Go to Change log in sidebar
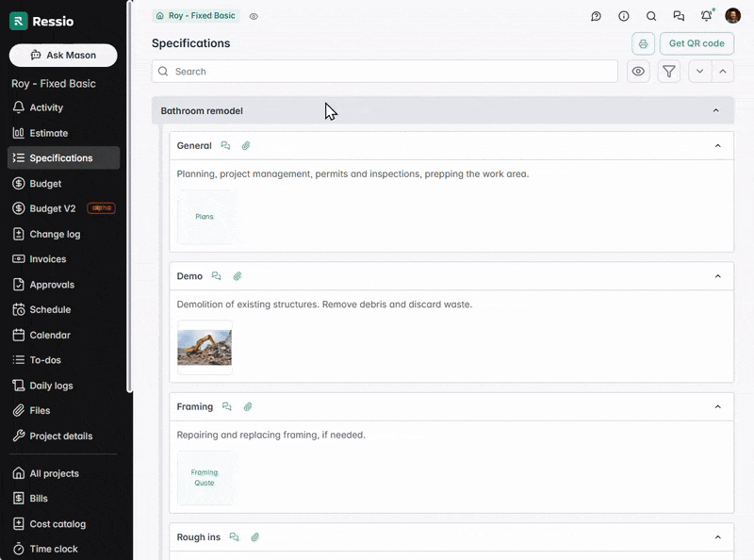The image size is (754, 560). [55, 234]
